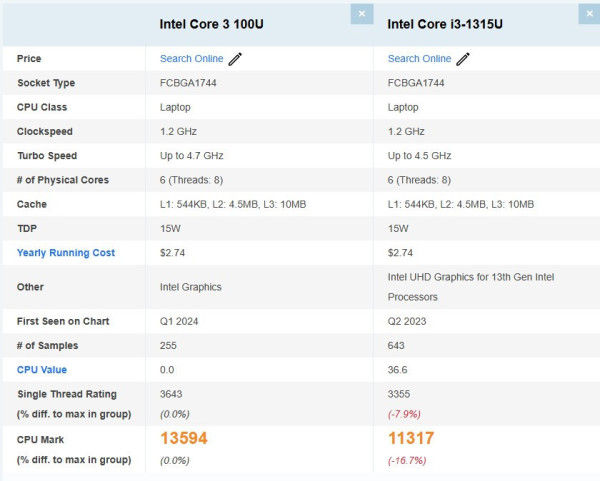Click the 'Up to 4.7 GHz' turbo speed
This screenshot has height=481, width=600.
tap(191, 156)
